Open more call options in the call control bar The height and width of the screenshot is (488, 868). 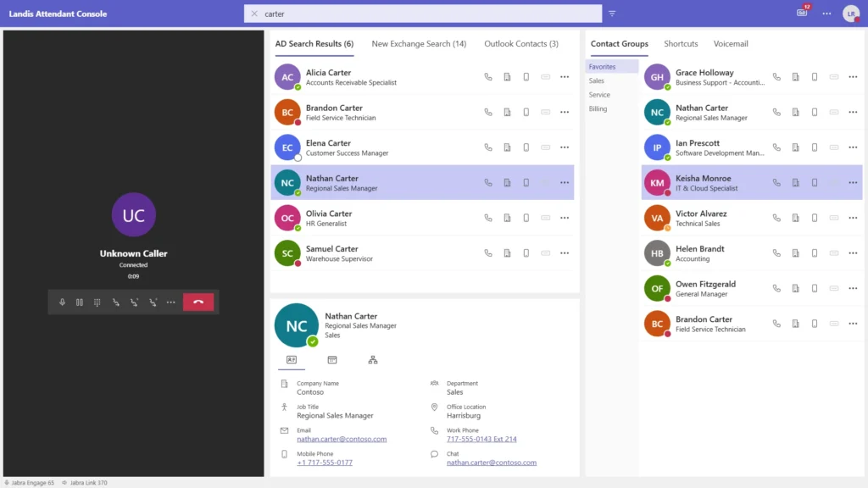pos(171,302)
